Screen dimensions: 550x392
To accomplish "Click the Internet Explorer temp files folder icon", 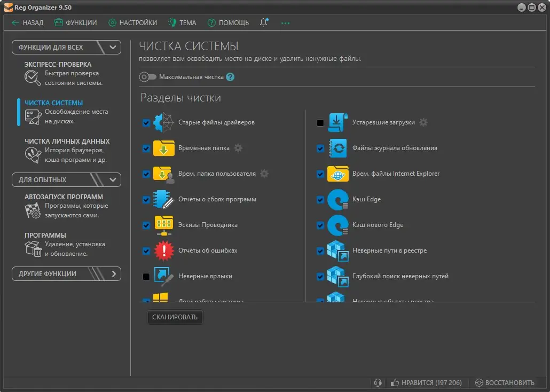I will pos(338,174).
